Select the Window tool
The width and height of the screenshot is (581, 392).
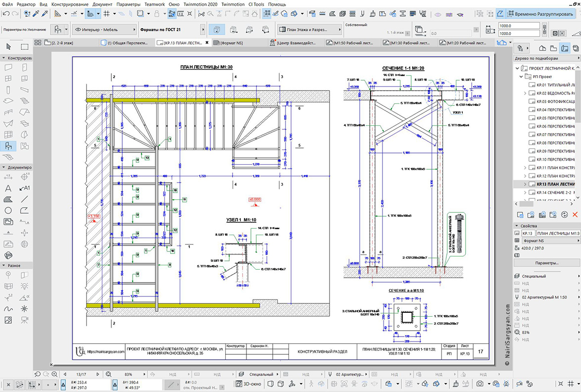8,79
